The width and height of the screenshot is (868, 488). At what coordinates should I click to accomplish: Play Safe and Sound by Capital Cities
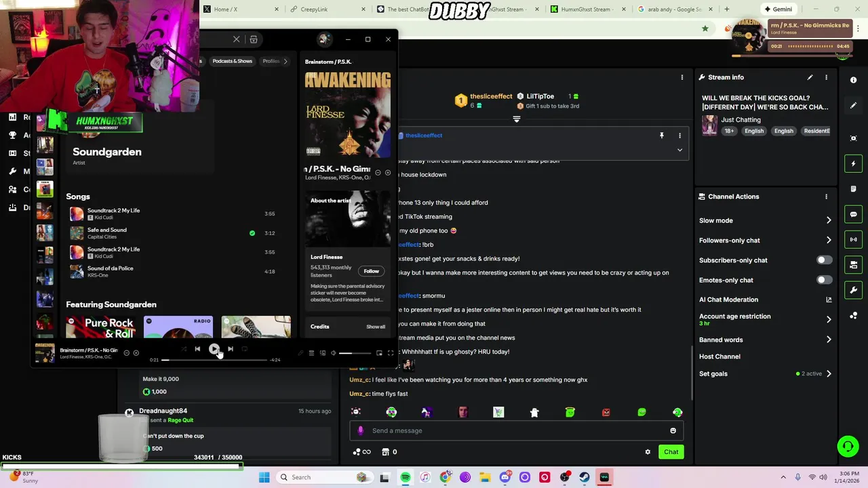pos(173,233)
